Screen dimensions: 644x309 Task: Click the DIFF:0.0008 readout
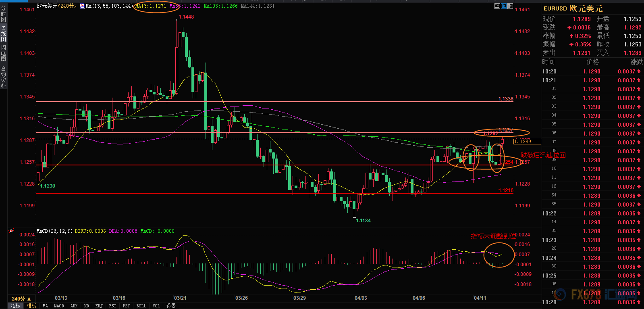[x=90, y=231]
